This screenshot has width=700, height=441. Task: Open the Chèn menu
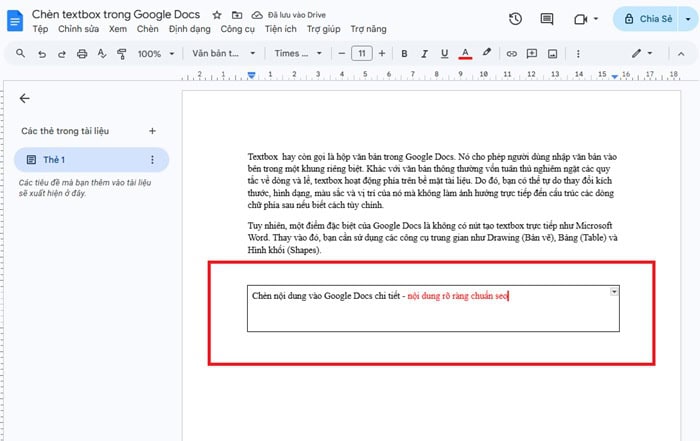[x=148, y=29]
